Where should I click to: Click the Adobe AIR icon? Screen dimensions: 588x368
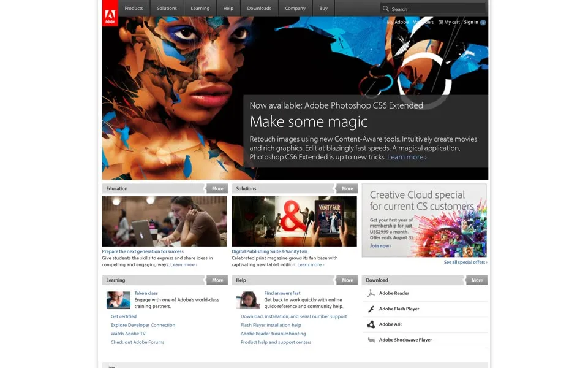click(371, 324)
